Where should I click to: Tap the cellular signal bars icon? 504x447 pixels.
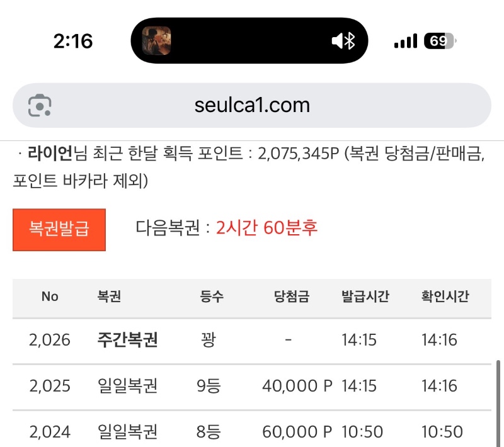click(x=405, y=42)
